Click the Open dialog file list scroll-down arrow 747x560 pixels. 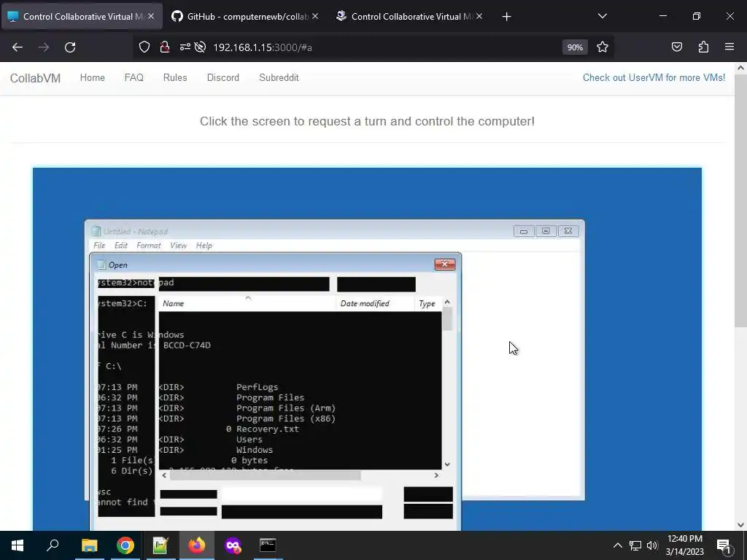[447, 464]
